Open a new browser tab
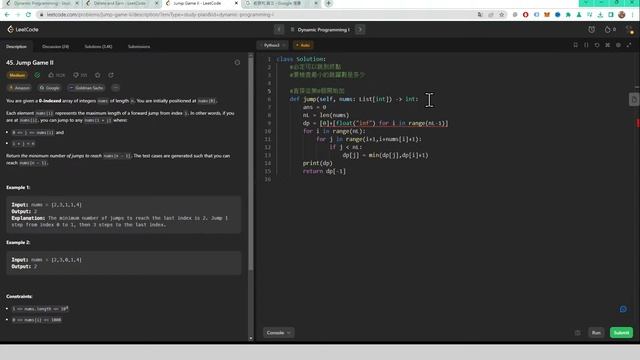Viewport: 640px width, 360px height. [328, 3]
